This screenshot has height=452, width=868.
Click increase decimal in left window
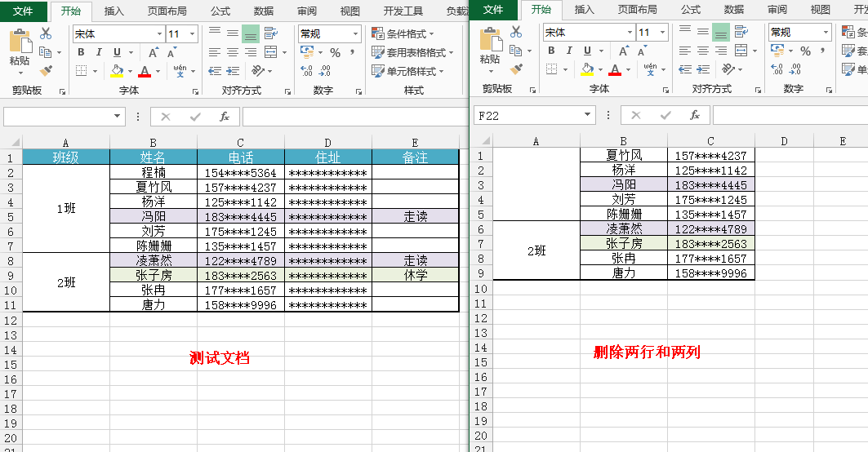[x=307, y=71]
